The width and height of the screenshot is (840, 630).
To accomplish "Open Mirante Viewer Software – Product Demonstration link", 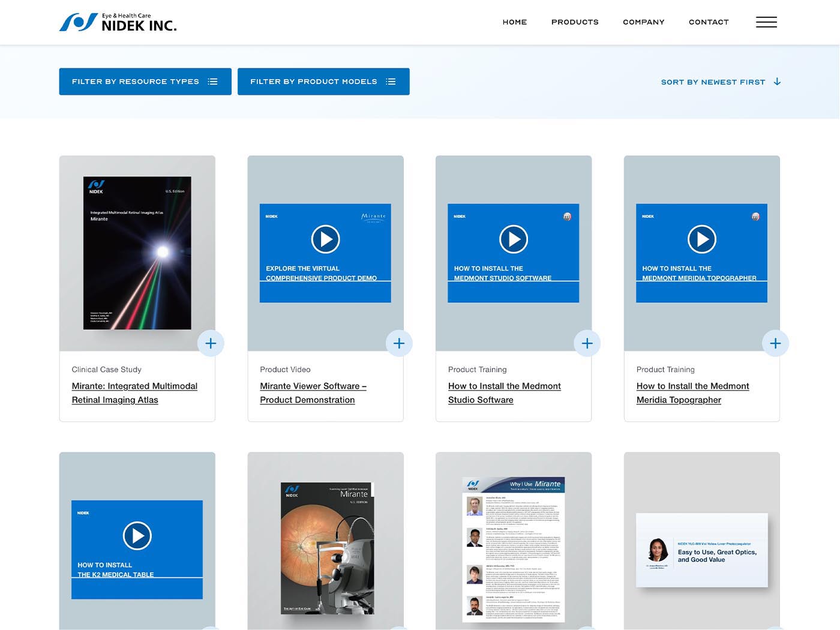I will pos(313,393).
